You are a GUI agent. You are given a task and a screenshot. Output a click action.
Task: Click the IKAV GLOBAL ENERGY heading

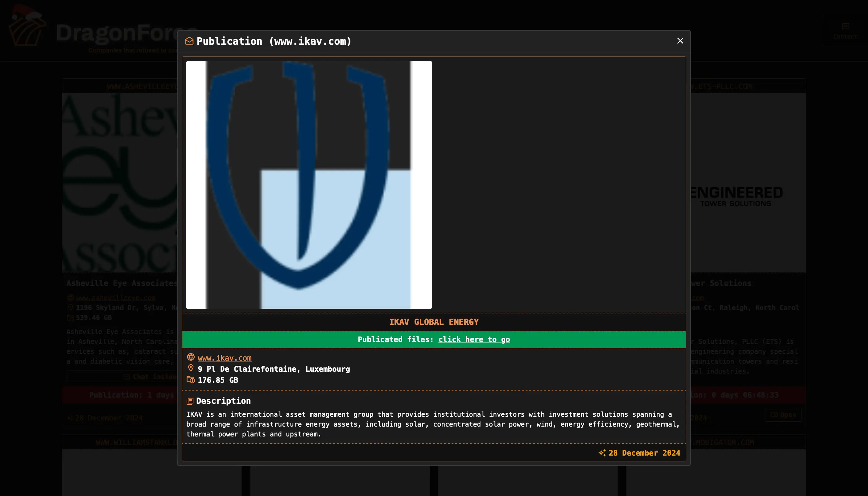tap(434, 322)
